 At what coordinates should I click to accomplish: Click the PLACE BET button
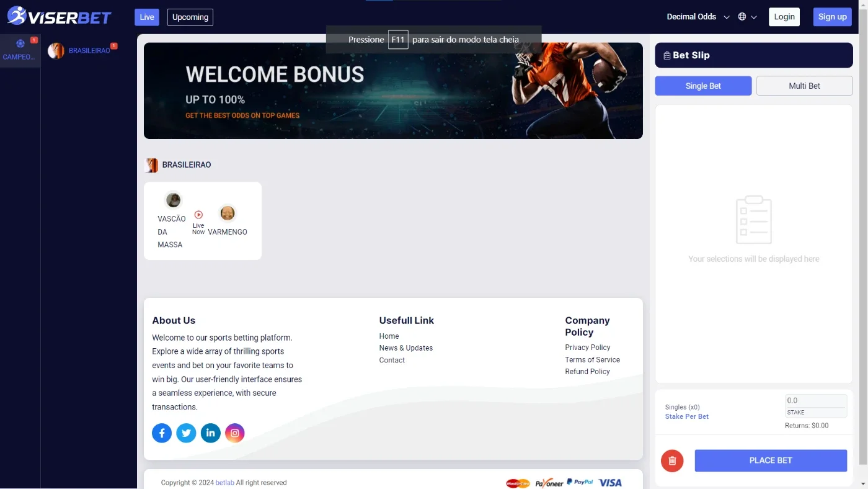tap(771, 460)
